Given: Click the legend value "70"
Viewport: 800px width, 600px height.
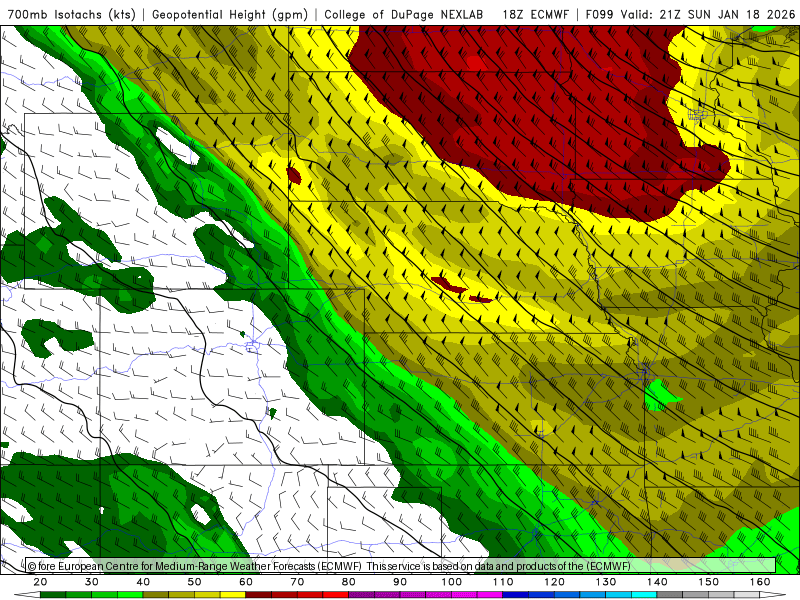Looking at the screenshot, I should [x=297, y=582].
